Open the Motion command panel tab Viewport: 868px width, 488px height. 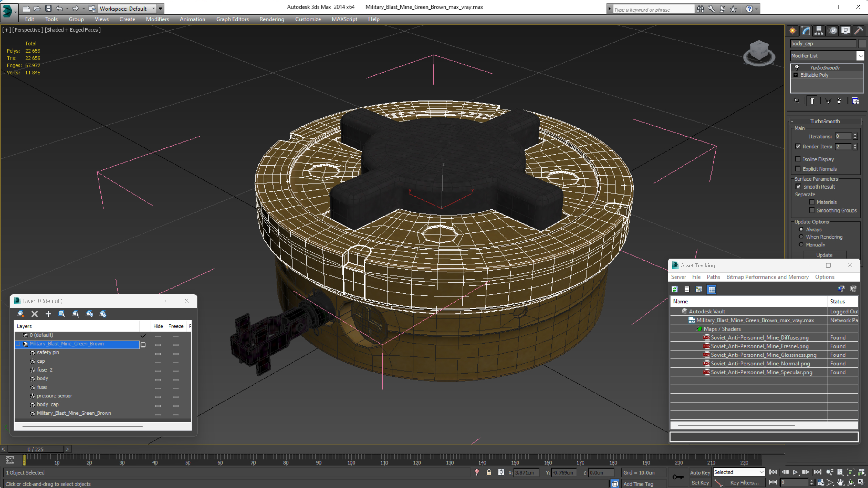(833, 31)
